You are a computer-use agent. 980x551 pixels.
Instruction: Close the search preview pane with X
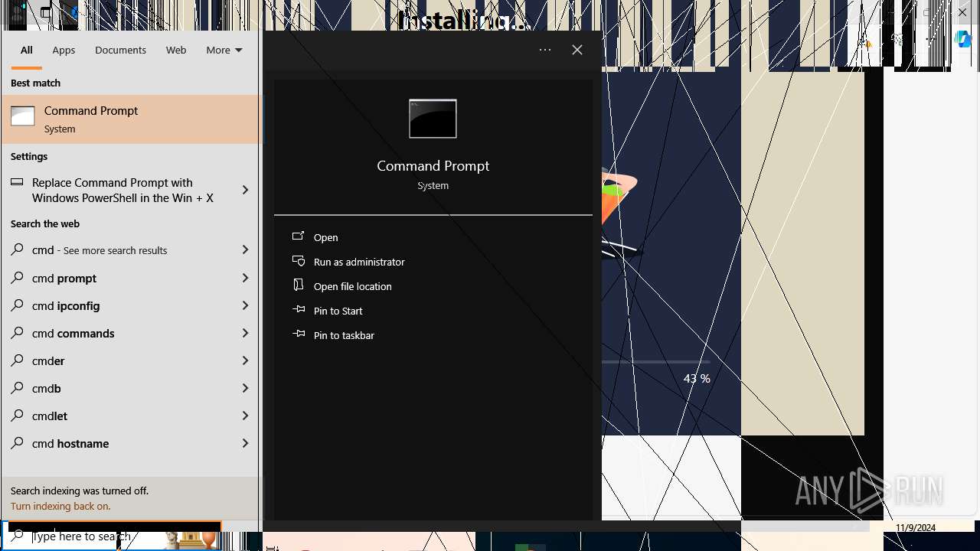coord(577,50)
